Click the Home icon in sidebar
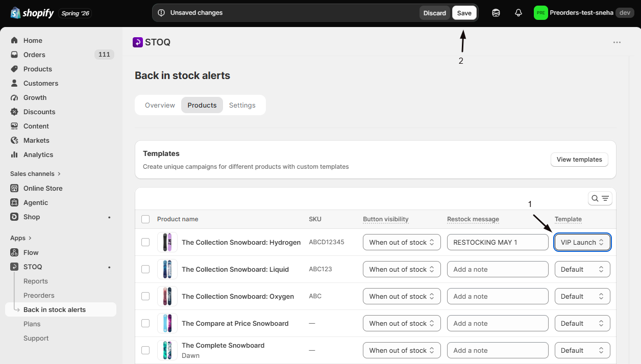This screenshot has height=364, width=641. [14, 40]
